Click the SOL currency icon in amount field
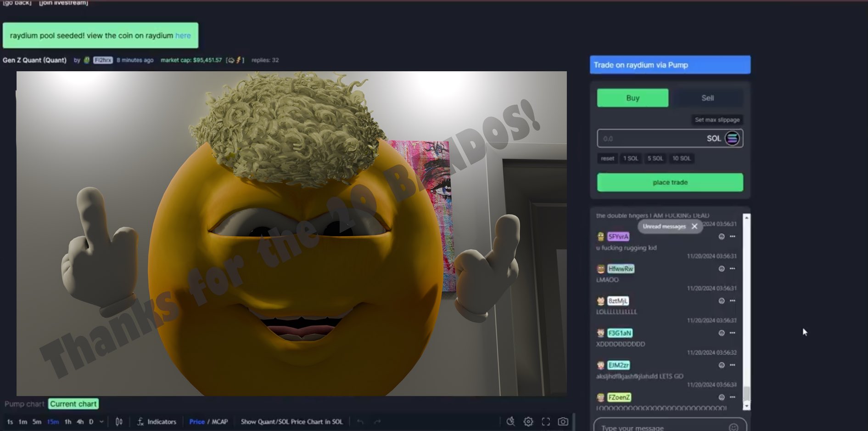 pyautogui.click(x=732, y=138)
